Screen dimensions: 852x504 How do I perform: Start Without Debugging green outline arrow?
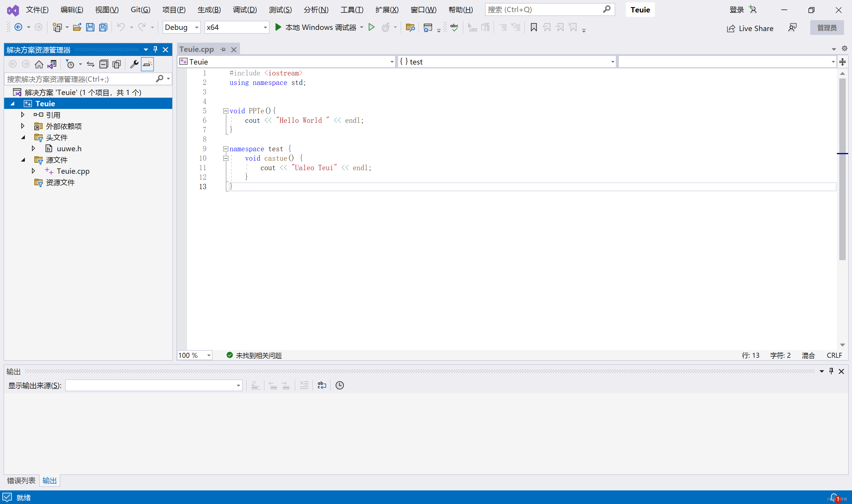(371, 27)
